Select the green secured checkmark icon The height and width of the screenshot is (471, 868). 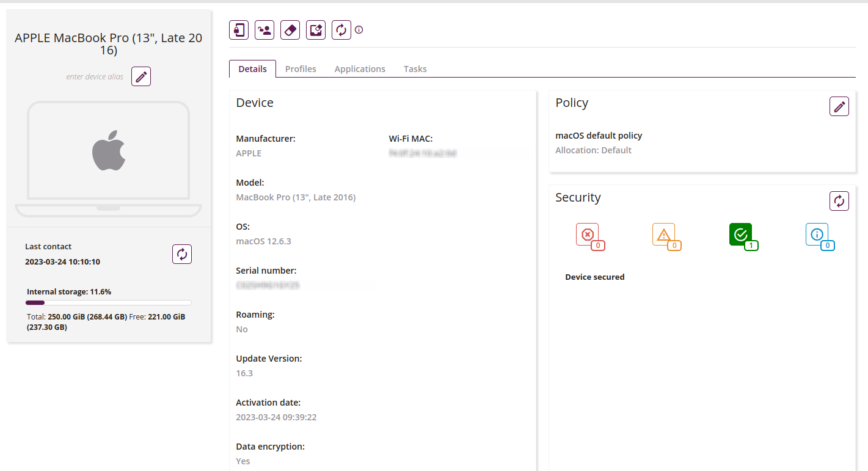pos(743,236)
